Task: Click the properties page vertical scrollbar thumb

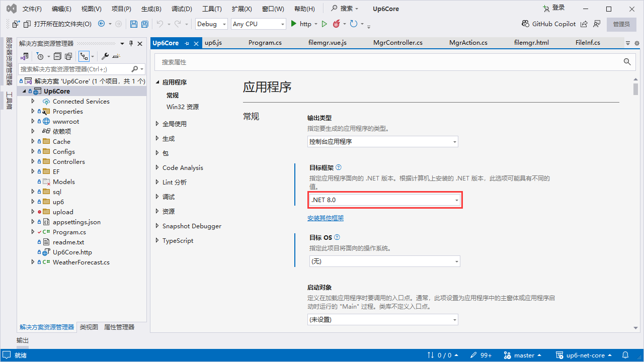Action: (x=636, y=89)
